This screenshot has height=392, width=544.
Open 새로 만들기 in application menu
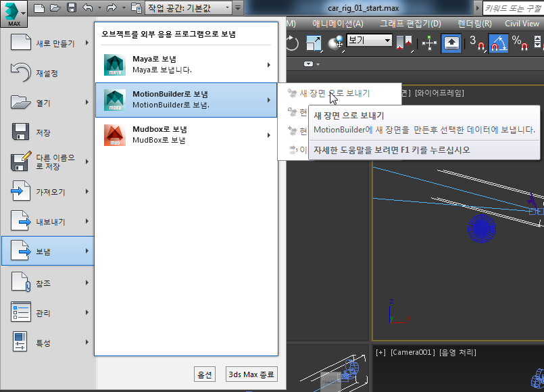[x=48, y=43]
